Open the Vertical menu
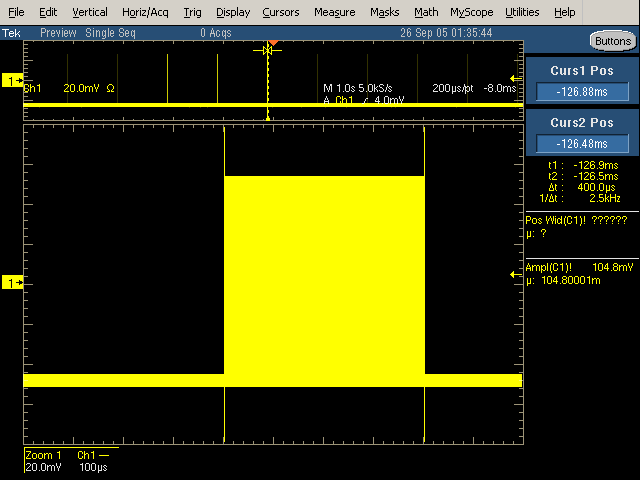The image size is (640, 480). pyautogui.click(x=90, y=12)
